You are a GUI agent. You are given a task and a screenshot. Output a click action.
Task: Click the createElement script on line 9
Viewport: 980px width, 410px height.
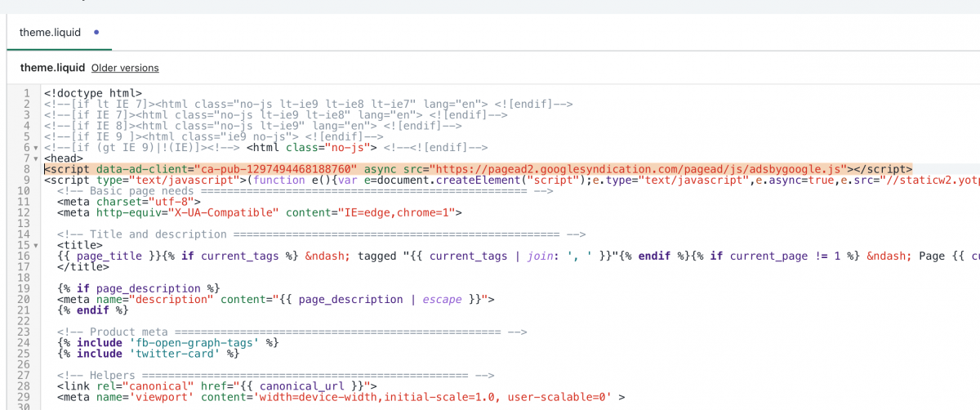tap(512, 180)
